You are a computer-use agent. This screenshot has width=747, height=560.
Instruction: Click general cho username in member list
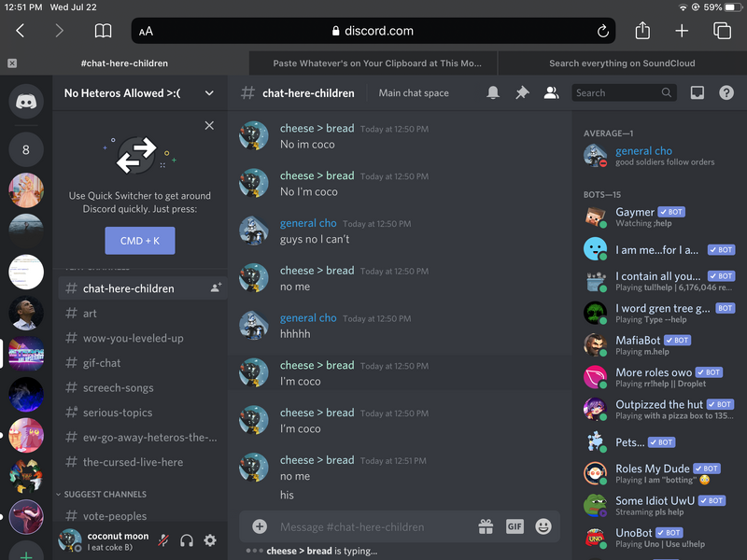point(643,151)
